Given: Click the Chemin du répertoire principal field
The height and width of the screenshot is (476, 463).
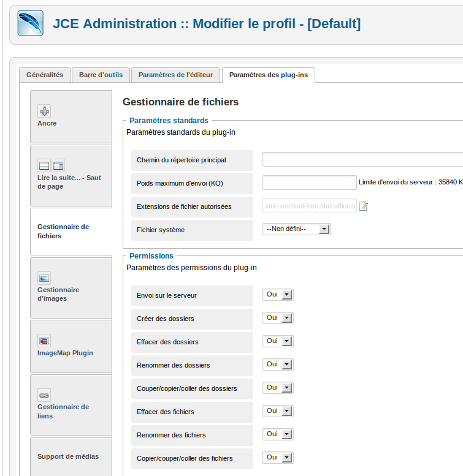Looking at the screenshot, I should click(362, 160).
